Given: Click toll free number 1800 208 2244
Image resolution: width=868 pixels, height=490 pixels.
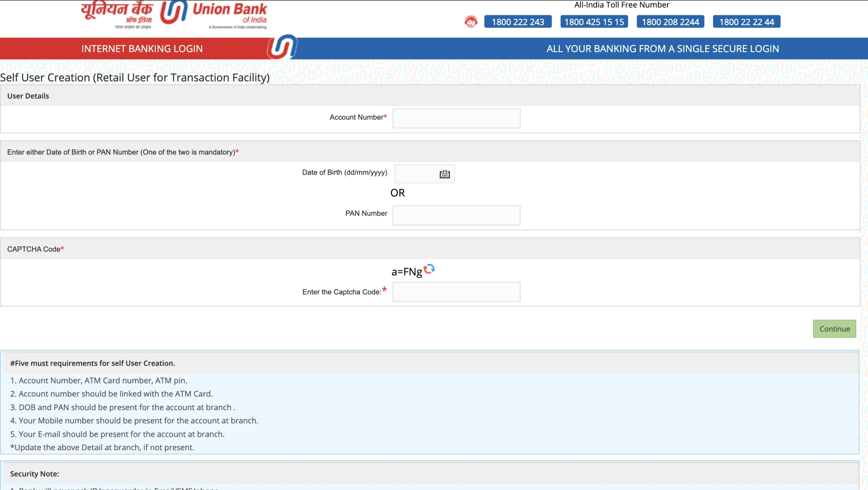Looking at the screenshot, I should pyautogui.click(x=670, y=21).
